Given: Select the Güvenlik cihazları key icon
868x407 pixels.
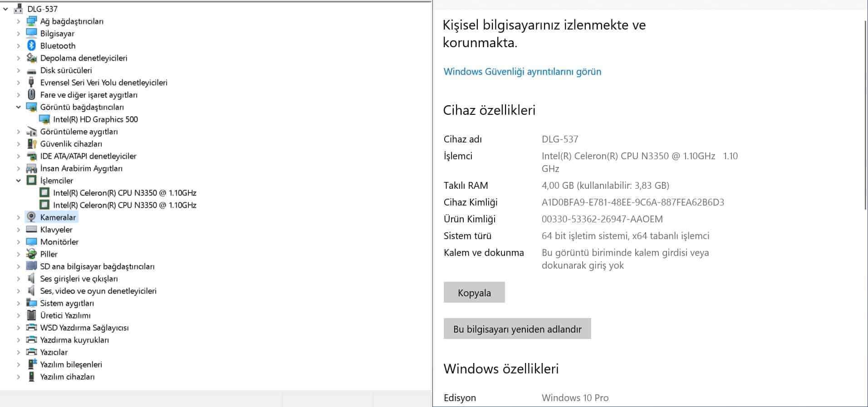Looking at the screenshot, I should pyautogui.click(x=31, y=143).
